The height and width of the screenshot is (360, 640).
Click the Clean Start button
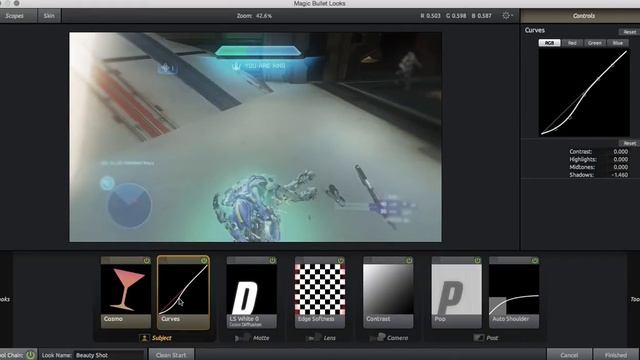(171, 355)
